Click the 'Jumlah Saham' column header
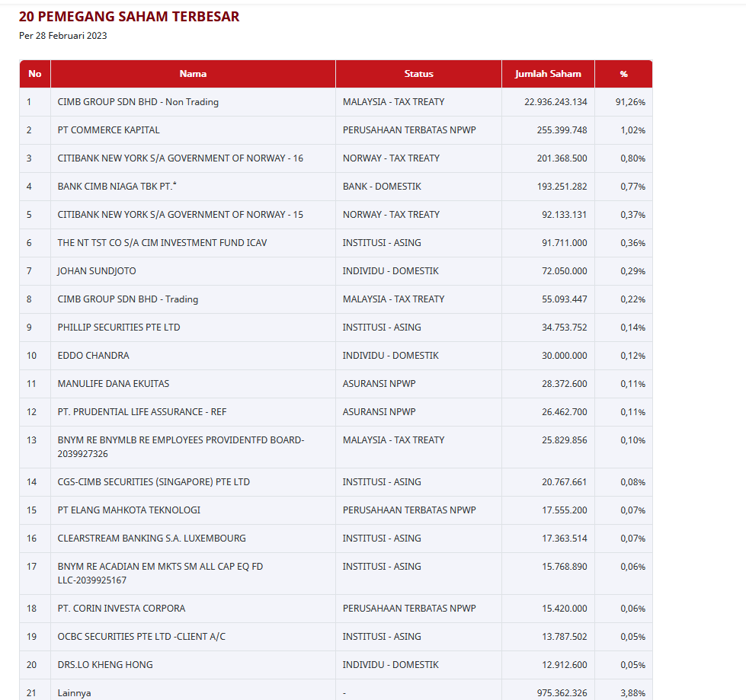 (548, 74)
